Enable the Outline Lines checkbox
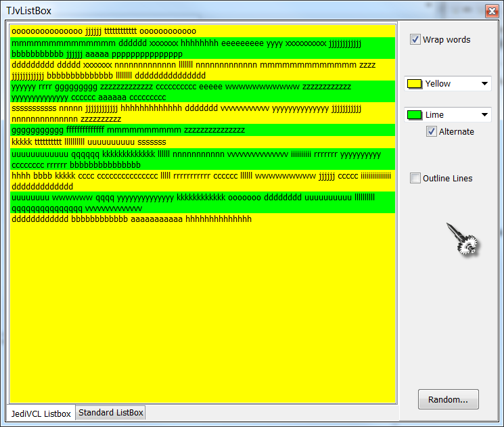Screen dimensions: 504x427 [x=415, y=179]
